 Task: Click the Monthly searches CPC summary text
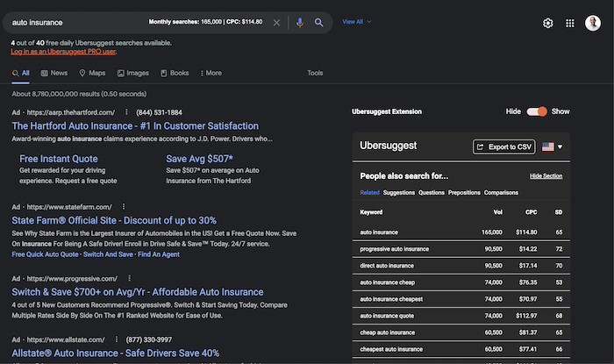pos(205,22)
